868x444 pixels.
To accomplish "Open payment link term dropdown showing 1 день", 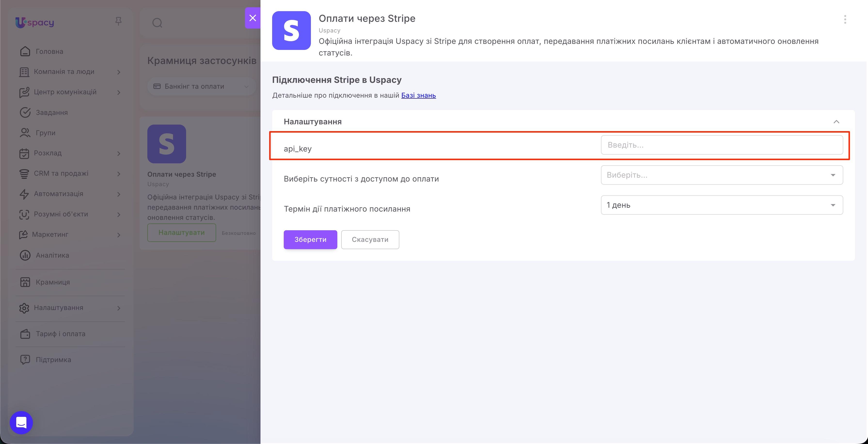I will [722, 205].
